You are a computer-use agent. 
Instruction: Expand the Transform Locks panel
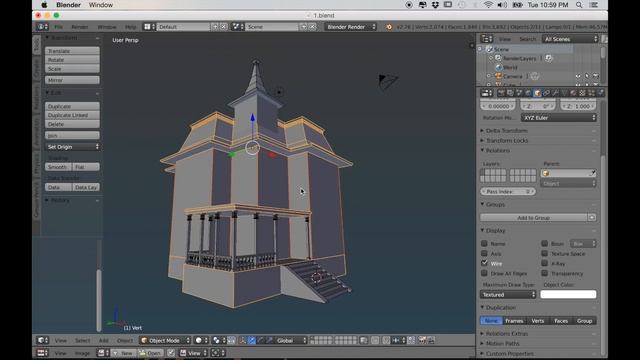[507, 140]
